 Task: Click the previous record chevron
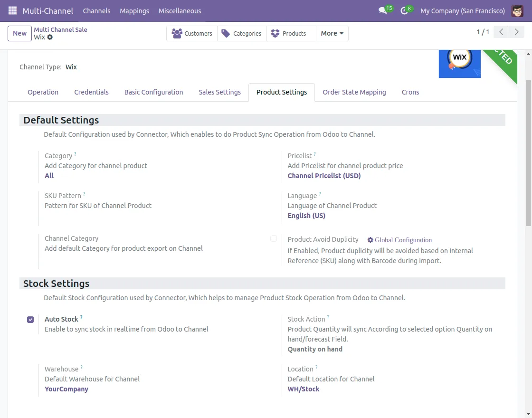click(x=501, y=32)
